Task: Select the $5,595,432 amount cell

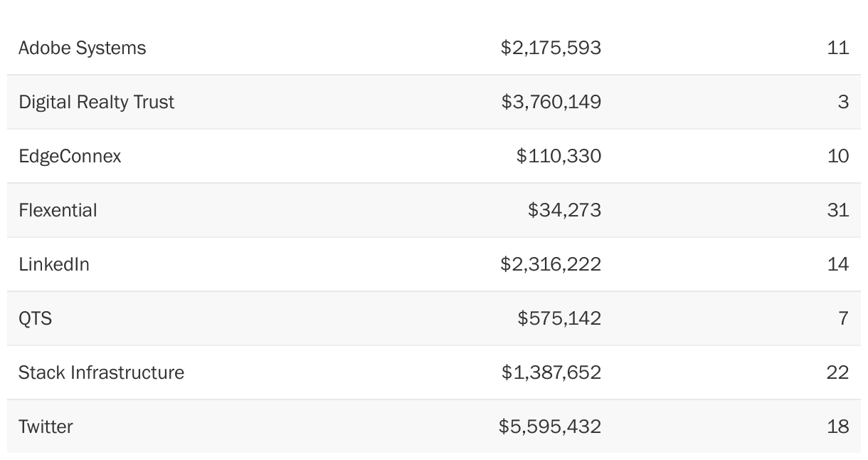Action: point(550,427)
